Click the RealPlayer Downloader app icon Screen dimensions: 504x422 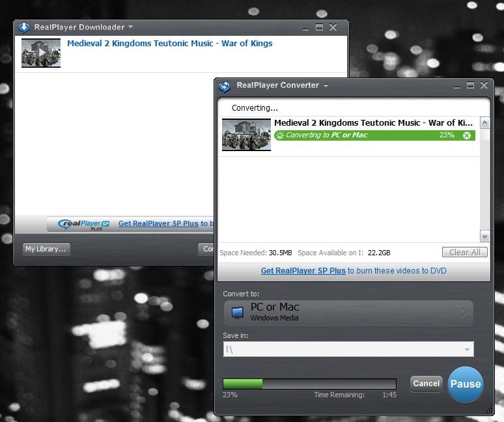(x=24, y=27)
